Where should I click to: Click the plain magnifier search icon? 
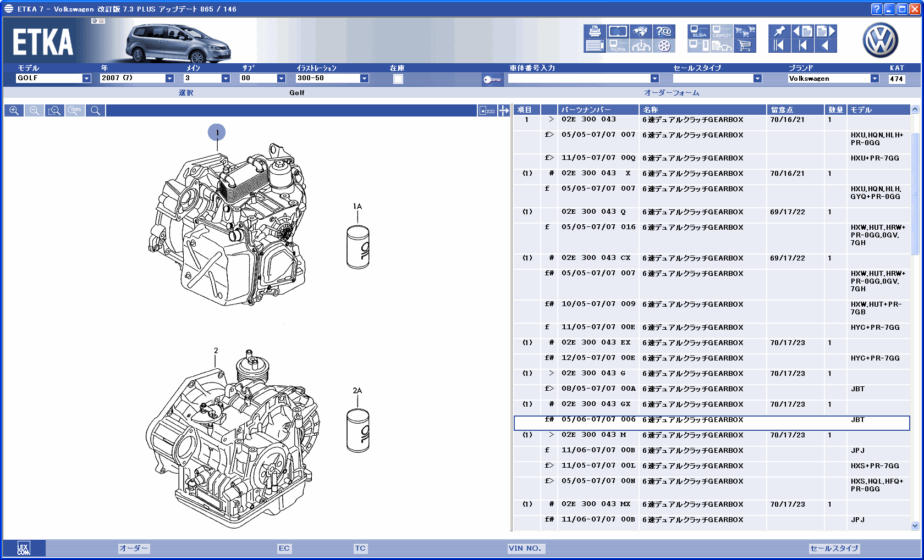click(95, 110)
